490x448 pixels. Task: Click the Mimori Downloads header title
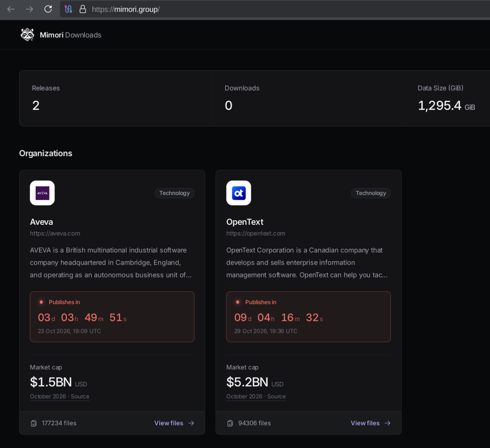71,35
